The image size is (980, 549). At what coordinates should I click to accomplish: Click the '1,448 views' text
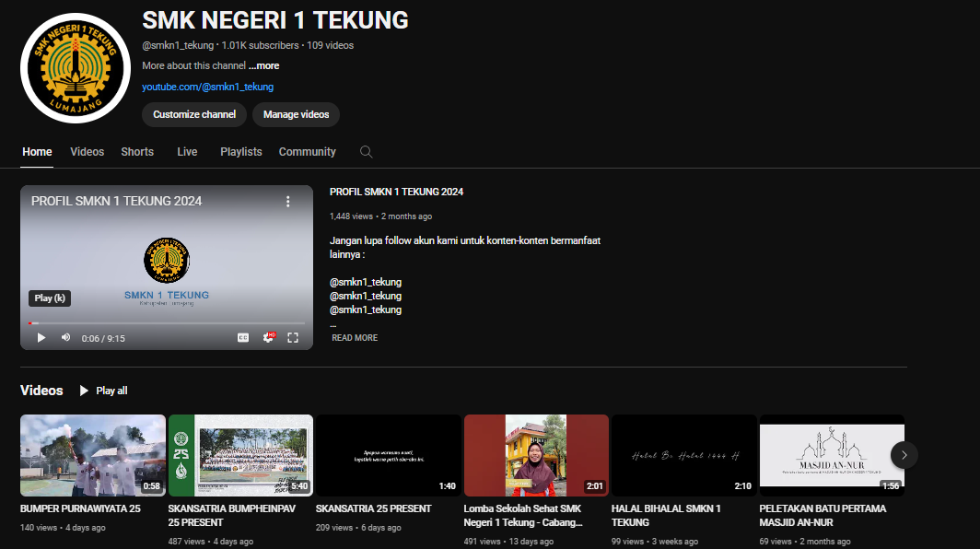(x=351, y=216)
